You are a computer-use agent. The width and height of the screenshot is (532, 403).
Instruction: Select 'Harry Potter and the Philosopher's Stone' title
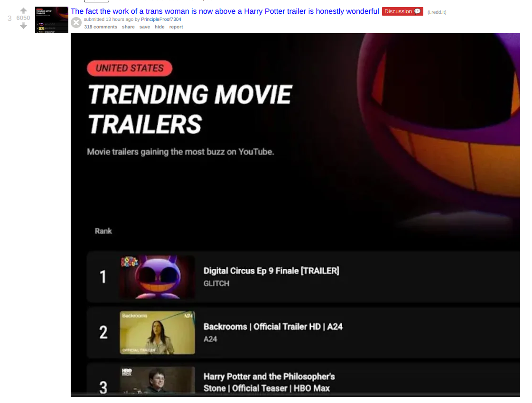tap(269, 382)
